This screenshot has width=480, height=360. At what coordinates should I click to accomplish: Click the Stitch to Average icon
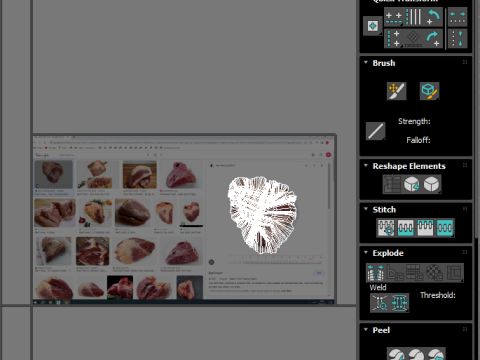406,228
